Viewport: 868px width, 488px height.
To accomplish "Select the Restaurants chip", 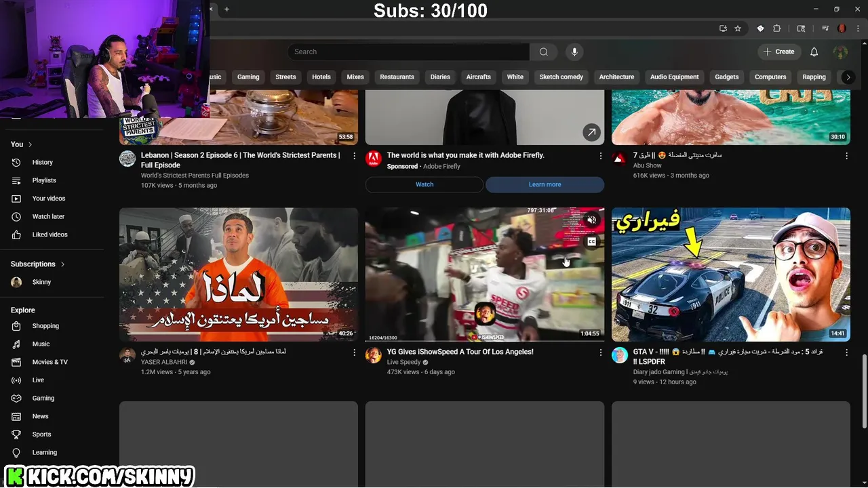I will (397, 77).
